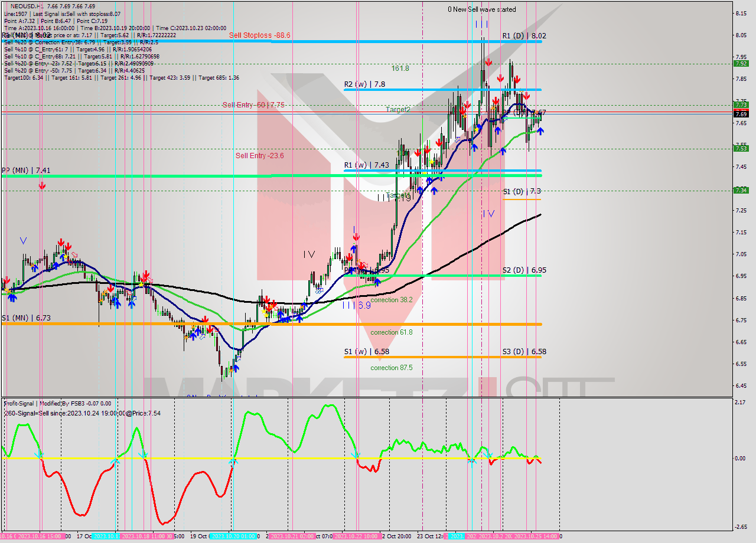Click the blue 'V' wave label at far left
756x543 pixels.
(x=22, y=241)
